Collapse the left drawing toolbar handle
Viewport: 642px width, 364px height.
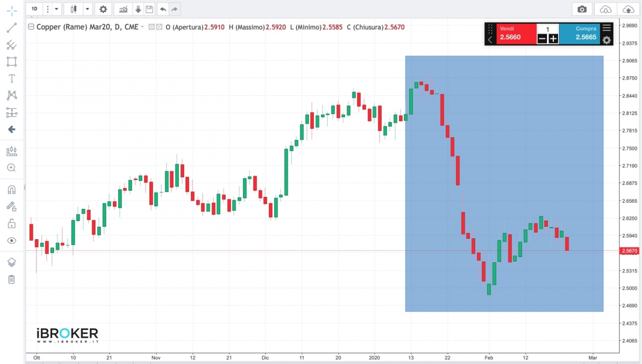[x=25, y=188]
